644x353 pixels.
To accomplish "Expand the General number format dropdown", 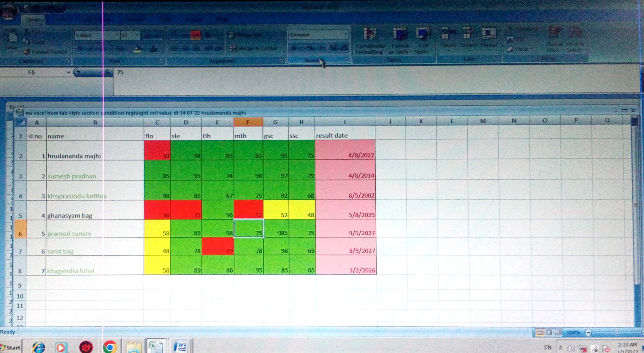I will point(345,34).
